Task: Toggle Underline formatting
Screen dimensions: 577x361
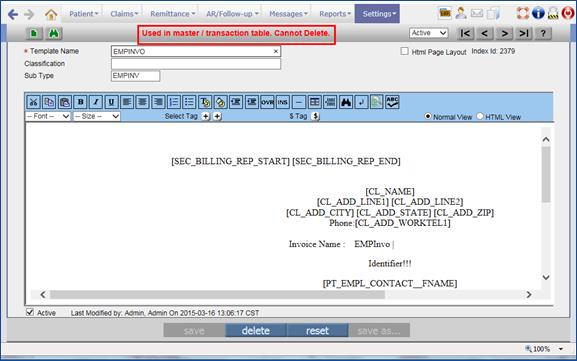Action: (x=111, y=102)
